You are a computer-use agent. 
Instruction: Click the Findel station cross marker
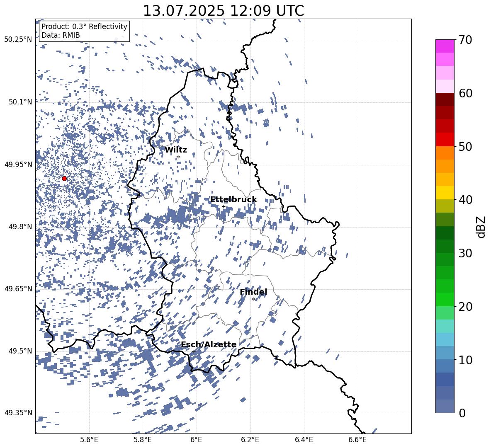(x=253, y=299)
